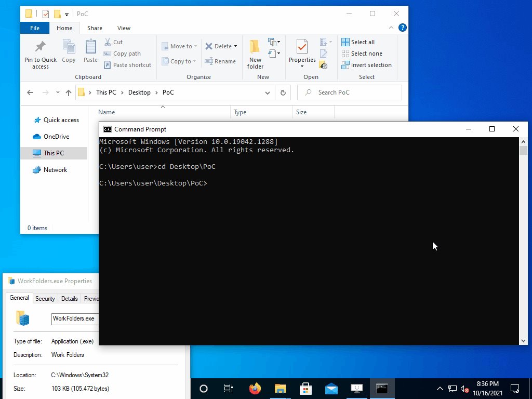Click Select none in ribbon

tap(362, 54)
